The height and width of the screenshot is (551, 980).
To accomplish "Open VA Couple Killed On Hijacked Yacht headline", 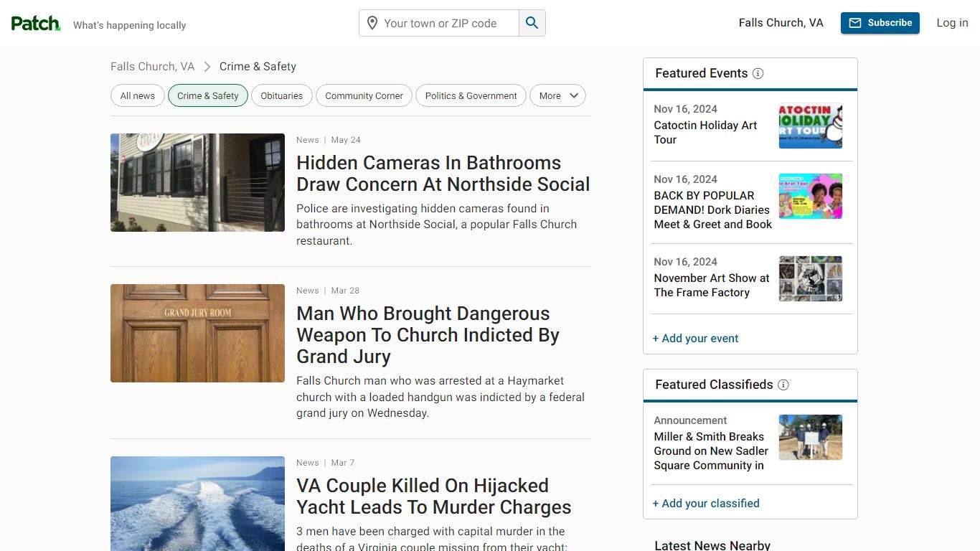I will [x=434, y=496].
